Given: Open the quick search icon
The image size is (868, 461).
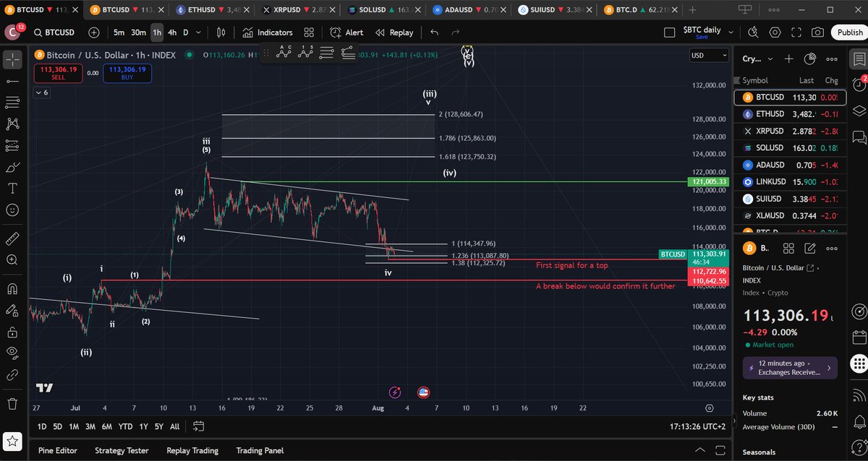Looking at the screenshot, I should (x=753, y=33).
